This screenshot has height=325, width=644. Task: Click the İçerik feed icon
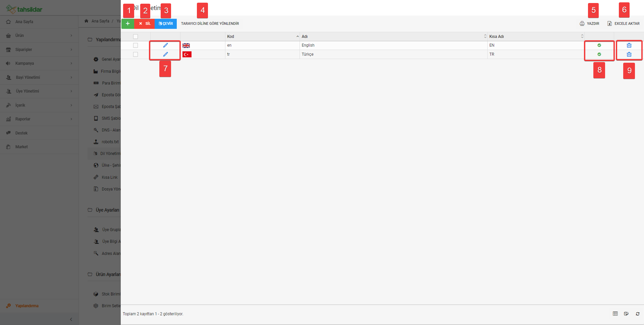[x=8, y=105]
